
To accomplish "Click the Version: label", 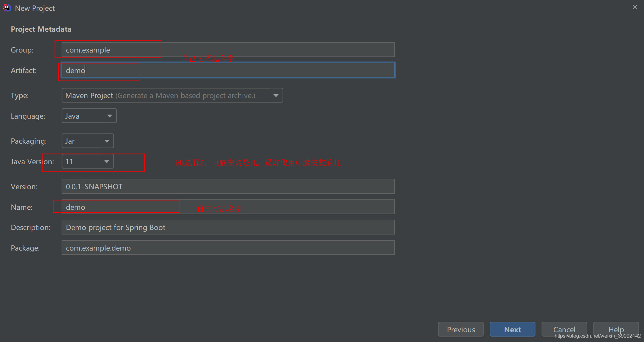I will pos(24,187).
